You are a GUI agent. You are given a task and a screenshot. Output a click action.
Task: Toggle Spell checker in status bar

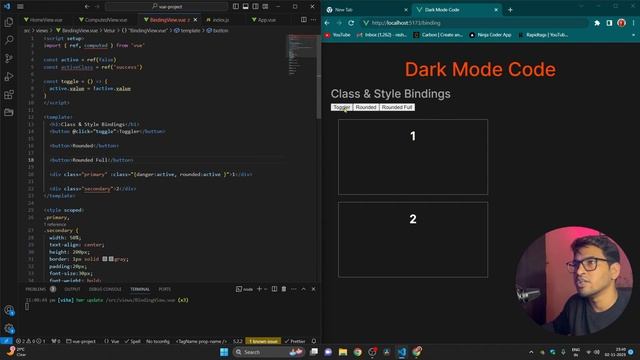click(133, 341)
